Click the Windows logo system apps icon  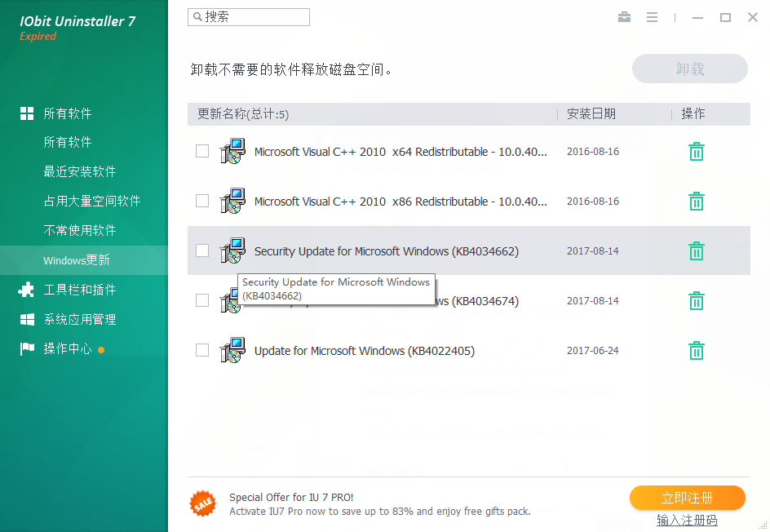pos(27,319)
